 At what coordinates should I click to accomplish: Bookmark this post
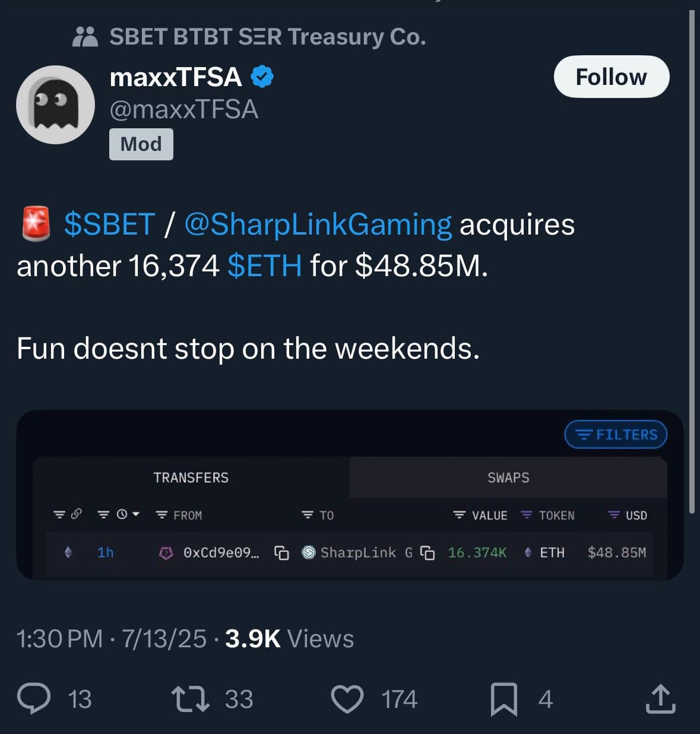pos(503,699)
